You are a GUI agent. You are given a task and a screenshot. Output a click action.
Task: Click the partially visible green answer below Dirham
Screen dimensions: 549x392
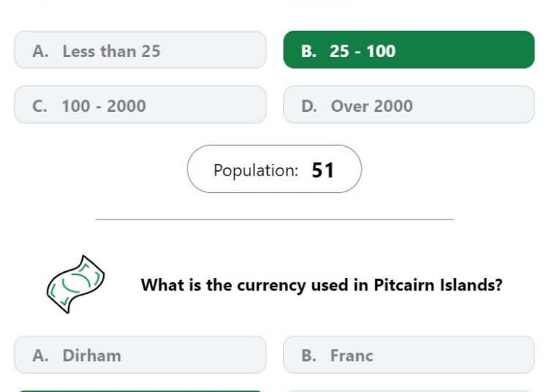140,391
